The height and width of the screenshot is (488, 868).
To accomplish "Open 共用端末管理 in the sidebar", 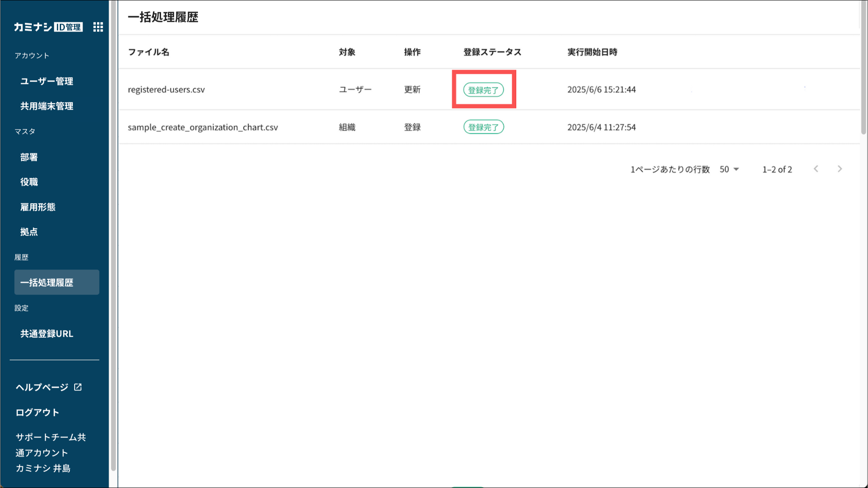I will [47, 106].
